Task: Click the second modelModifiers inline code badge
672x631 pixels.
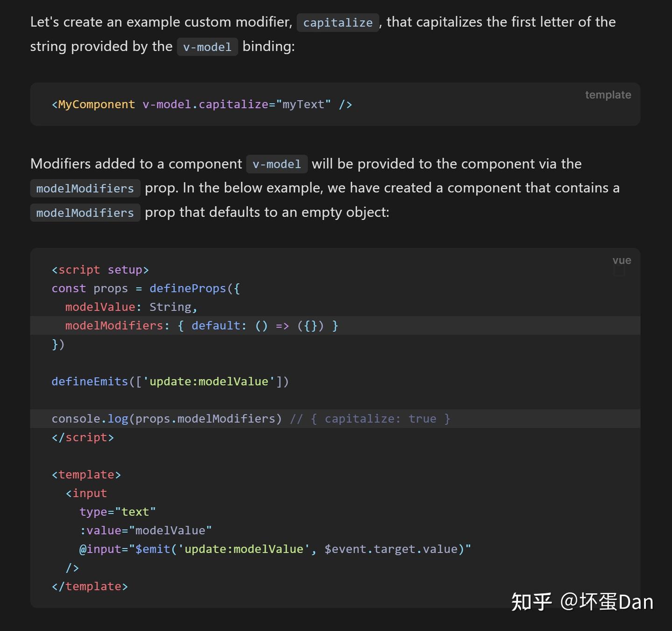Action: pos(85,213)
